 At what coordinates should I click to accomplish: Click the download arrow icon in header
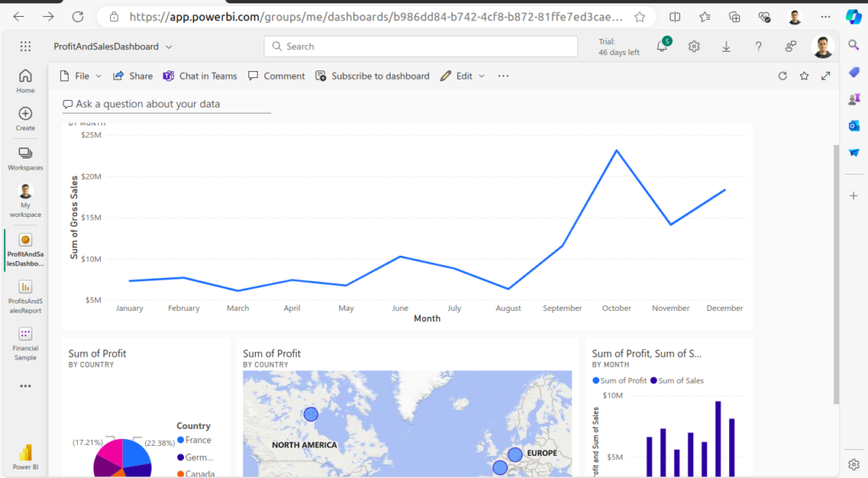tap(726, 47)
